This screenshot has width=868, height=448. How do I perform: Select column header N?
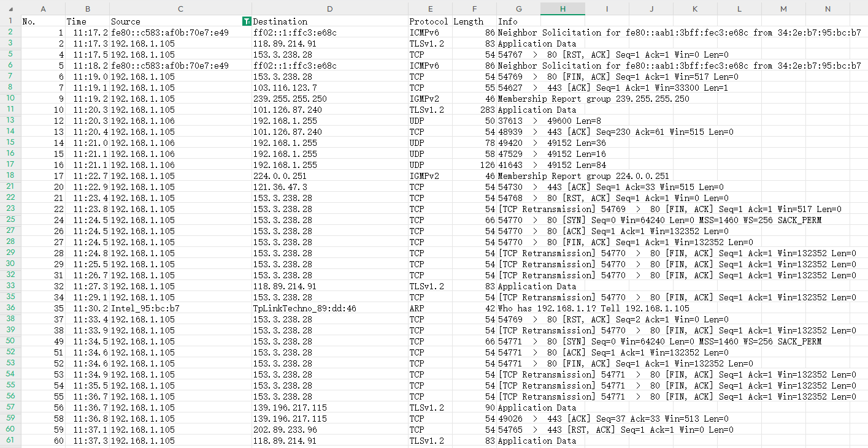(x=827, y=9)
